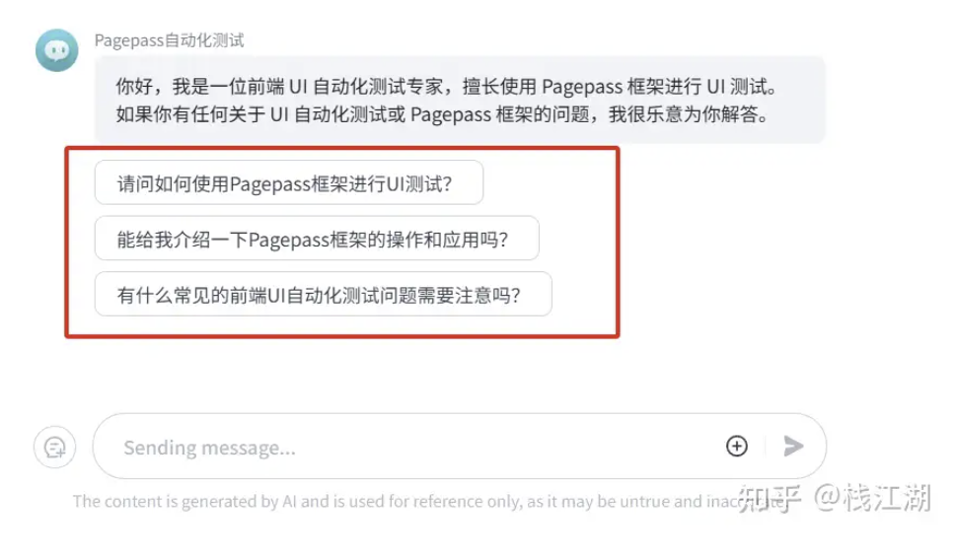Viewport: 957px width, 560px height.
Task: Click the greeting message bubble from the bot
Action: [460, 100]
